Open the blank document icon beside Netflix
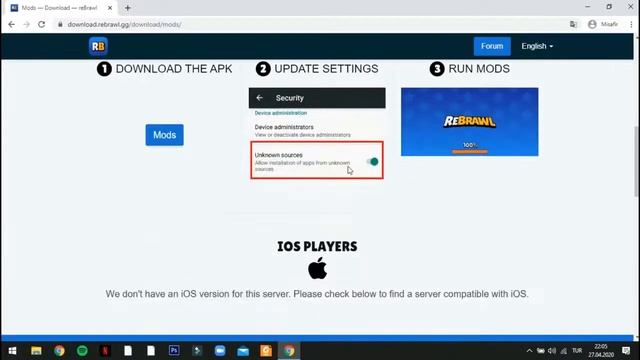This screenshot has height=360, width=640. pos(128,351)
